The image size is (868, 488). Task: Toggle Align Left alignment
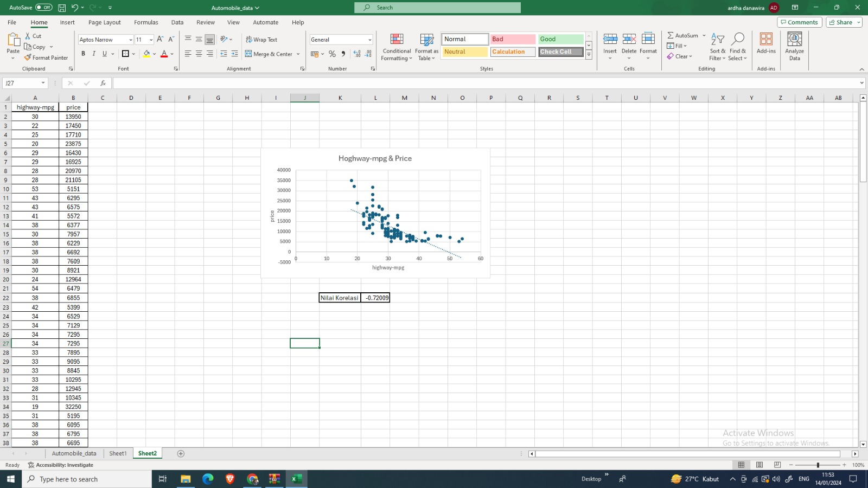coord(188,54)
